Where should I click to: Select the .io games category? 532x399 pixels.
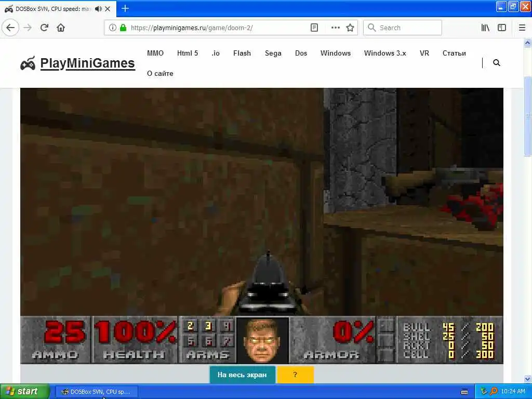[x=216, y=53]
